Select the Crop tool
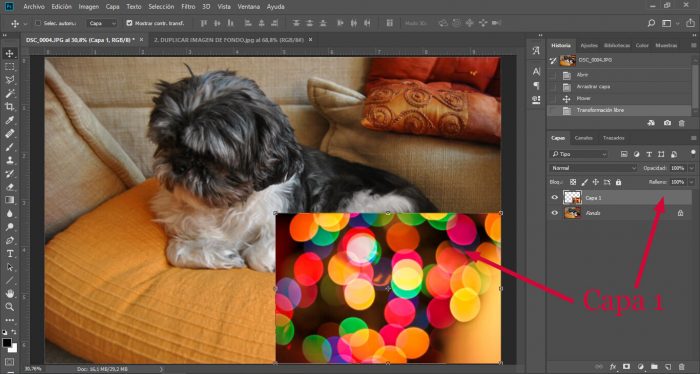Image resolution: width=700 pixels, height=374 pixels. coord(9,107)
